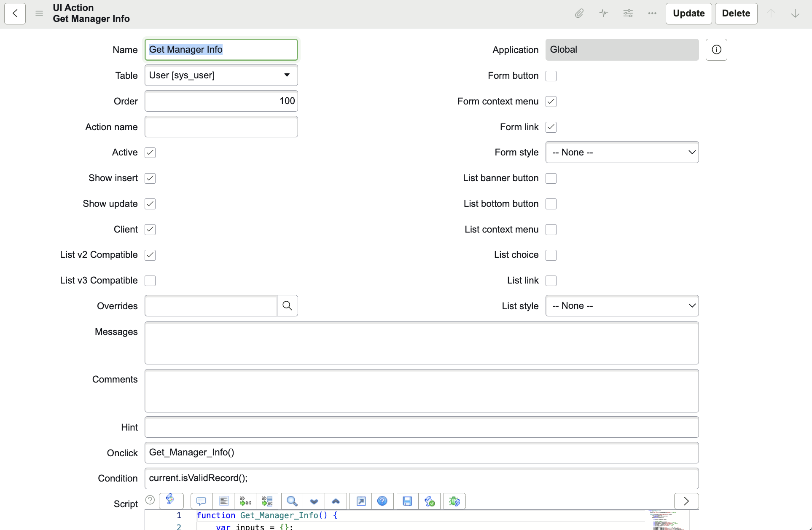Open the Form style dropdown

pyautogui.click(x=622, y=152)
